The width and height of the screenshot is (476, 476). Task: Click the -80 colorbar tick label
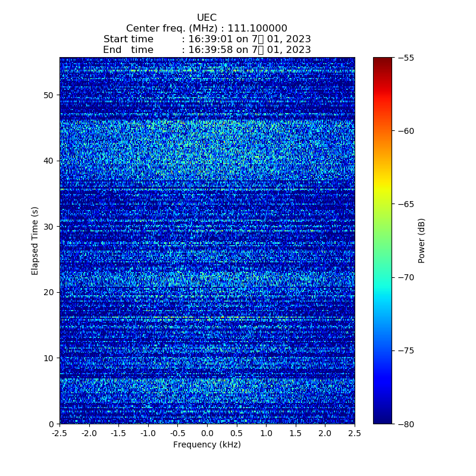[x=409, y=424]
